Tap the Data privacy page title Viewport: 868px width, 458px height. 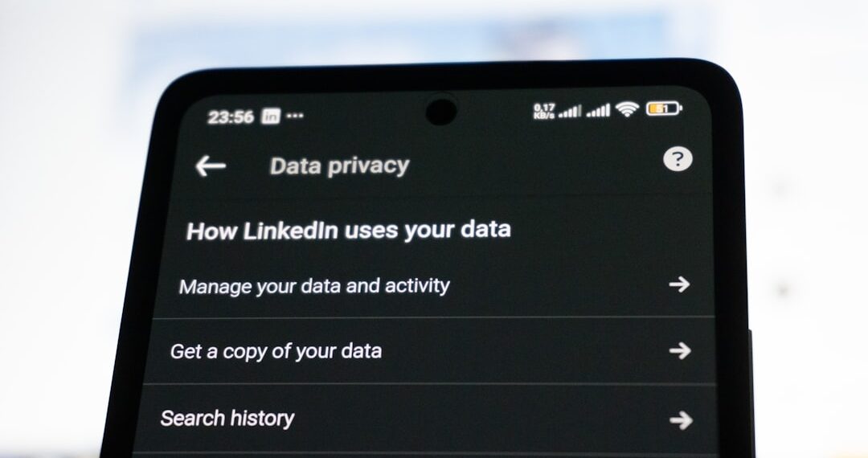pos(339,166)
